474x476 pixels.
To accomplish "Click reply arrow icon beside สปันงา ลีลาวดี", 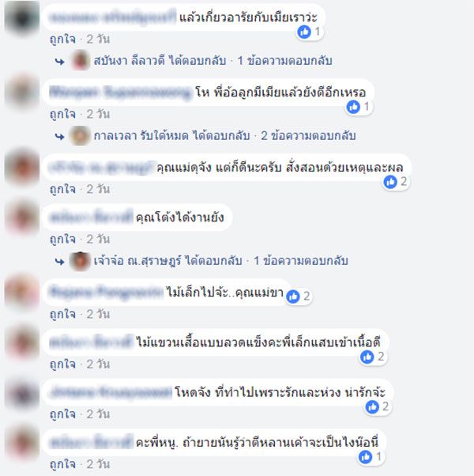I will pyautogui.click(x=59, y=62).
